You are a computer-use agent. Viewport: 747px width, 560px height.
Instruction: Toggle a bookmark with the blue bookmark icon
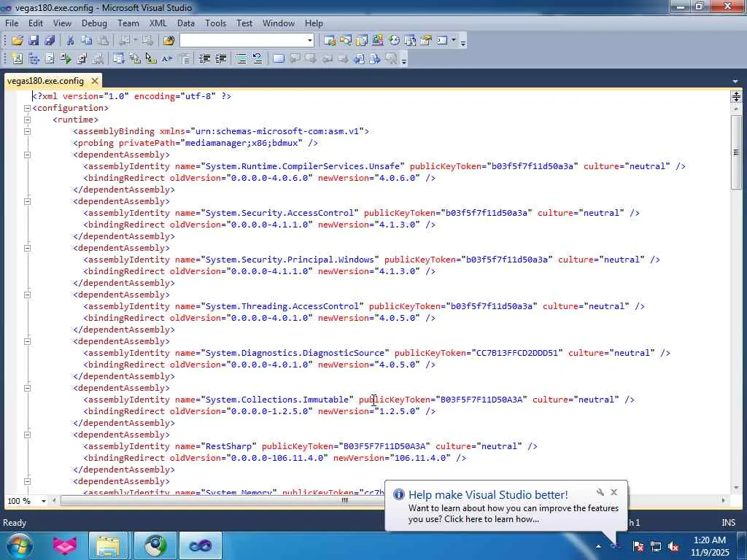279,59
